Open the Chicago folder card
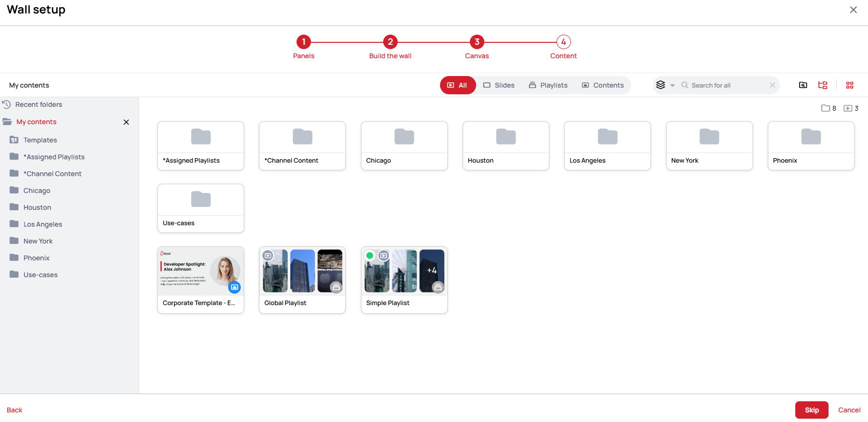The image size is (868, 422). (x=404, y=146)
